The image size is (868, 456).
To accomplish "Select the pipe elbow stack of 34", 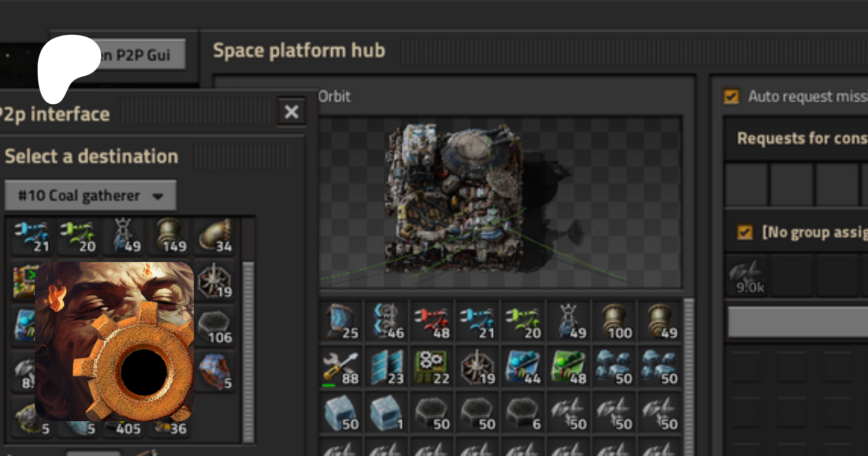I will pyautogui.click(x=215, y=236).
